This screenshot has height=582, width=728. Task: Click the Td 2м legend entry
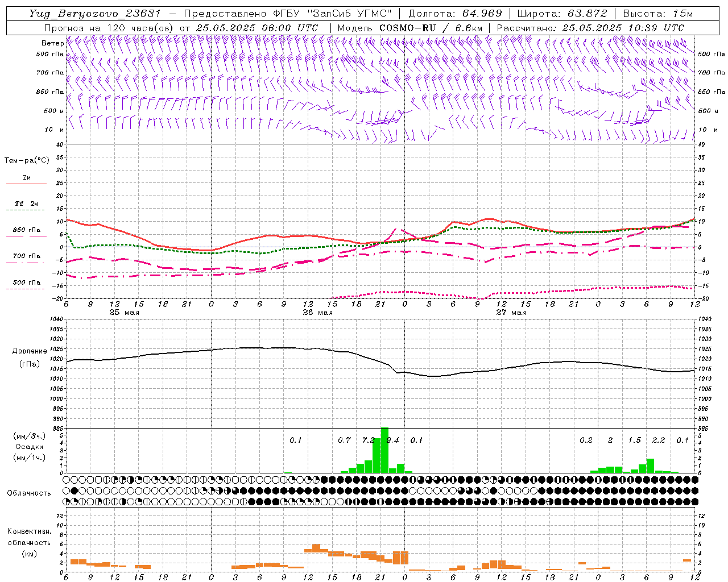[27, 203]
